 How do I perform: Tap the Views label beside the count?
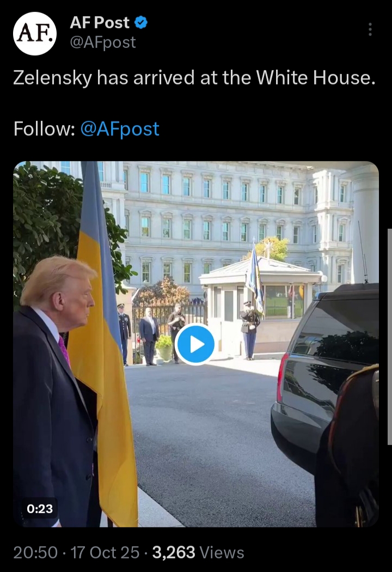point(222,552)
